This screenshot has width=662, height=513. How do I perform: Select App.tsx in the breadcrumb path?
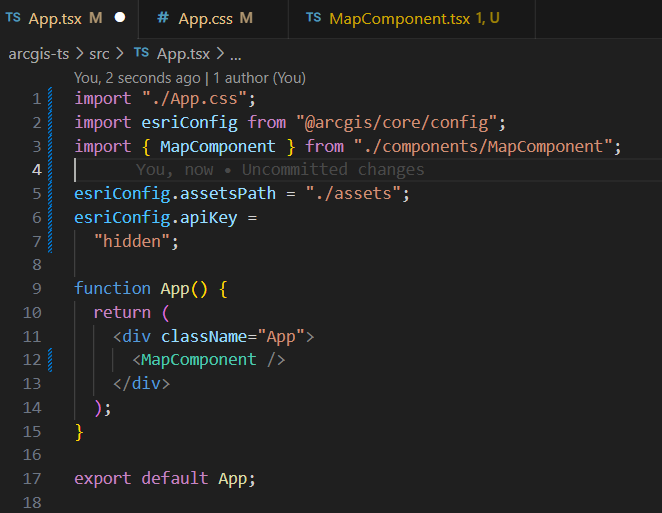(183, 54)
